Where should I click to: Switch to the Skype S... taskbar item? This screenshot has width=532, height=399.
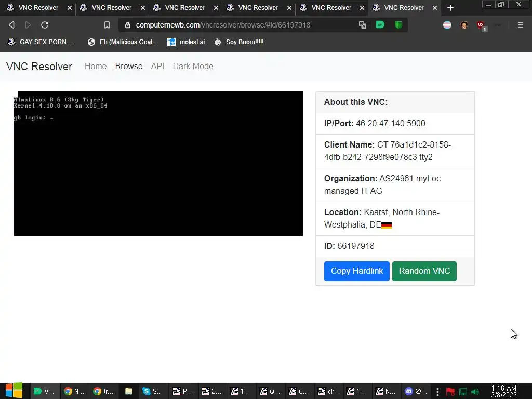tap(152, 391)
